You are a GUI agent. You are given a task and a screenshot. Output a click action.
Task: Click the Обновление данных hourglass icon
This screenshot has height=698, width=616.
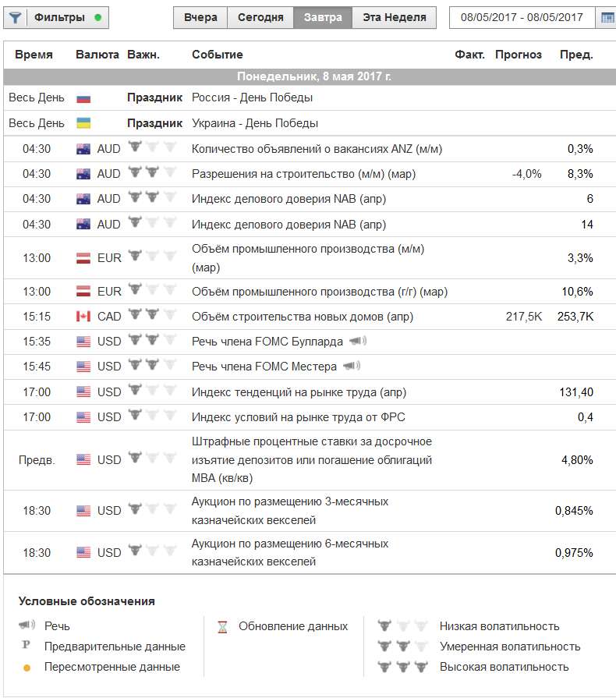pyautogui.click(x=222, y=627)
